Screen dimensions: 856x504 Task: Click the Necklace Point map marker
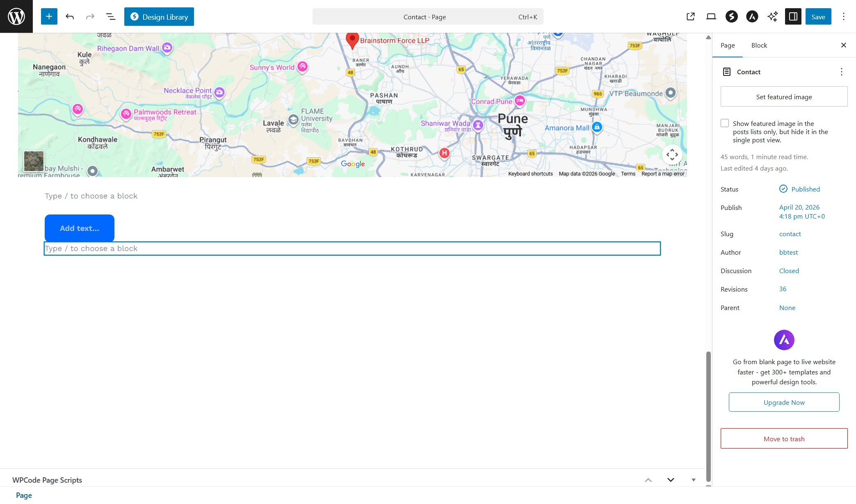[219, 92]
